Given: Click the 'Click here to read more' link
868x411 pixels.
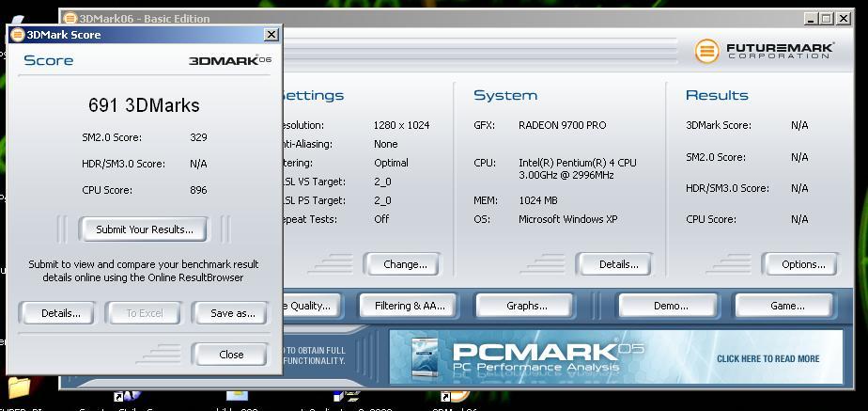Looking at the screenshot, I should (767, 358).
